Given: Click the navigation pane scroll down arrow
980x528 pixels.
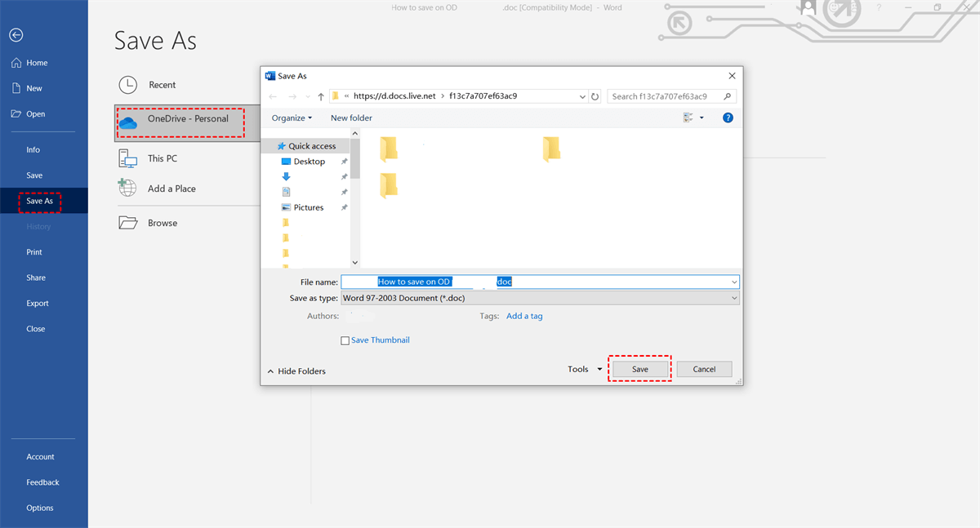Looking at the screenshot, I should click(355, 262).
